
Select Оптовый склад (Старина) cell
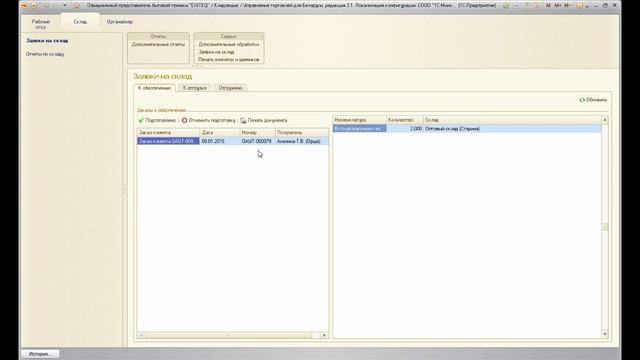pos(512,129)
